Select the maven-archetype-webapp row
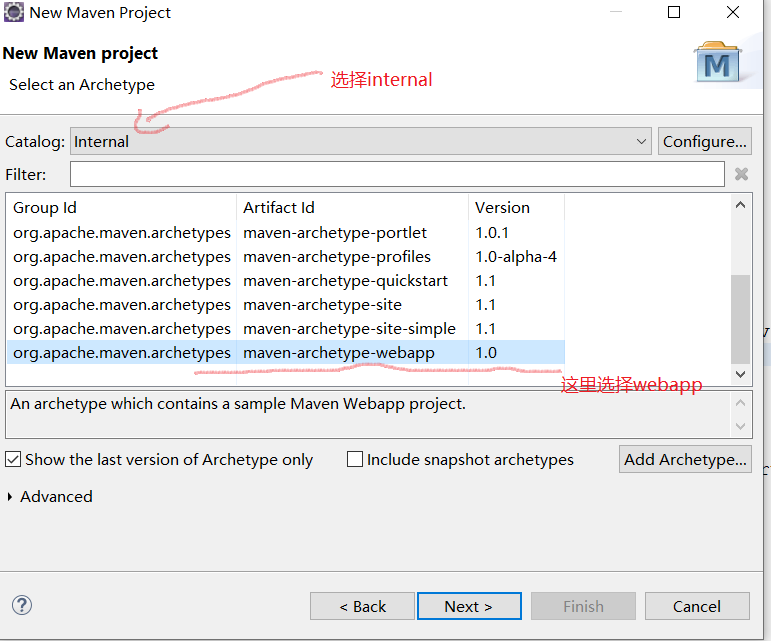Screen dimensions: 771x641 pyautogui.click(x=286, y=352)
